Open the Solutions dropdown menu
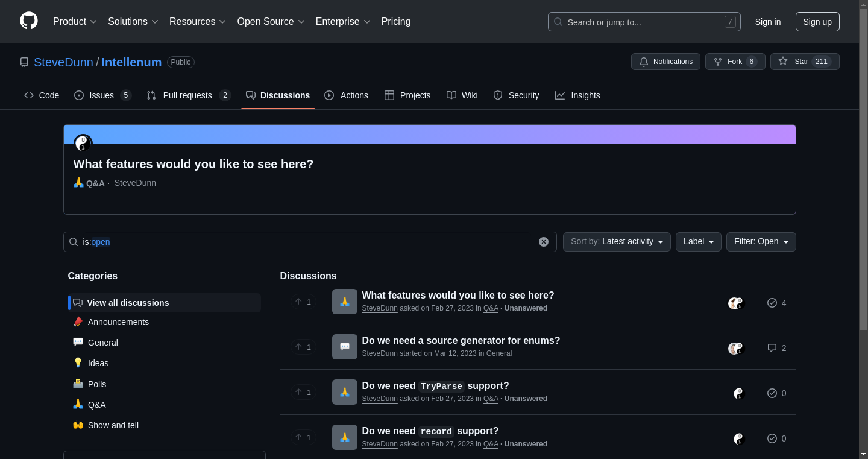This screenshot has height=459, width=868. pyautogui.click(x=133, y=22)
